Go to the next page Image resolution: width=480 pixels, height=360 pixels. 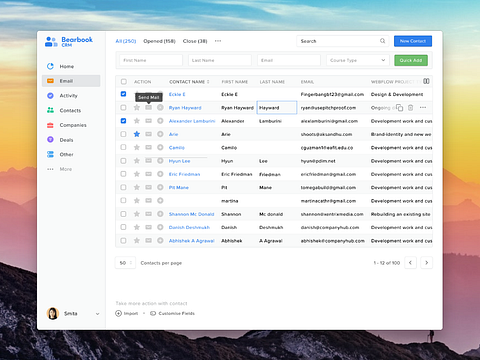tap(427, 263)
